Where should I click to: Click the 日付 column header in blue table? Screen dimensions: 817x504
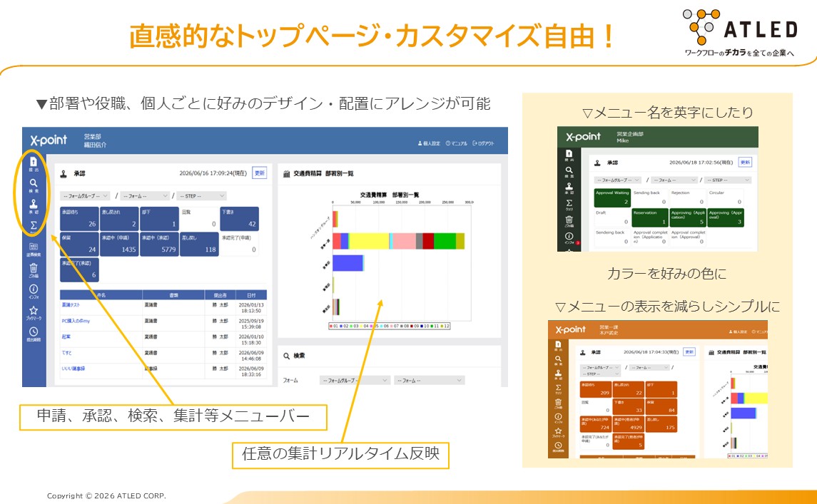251,294
